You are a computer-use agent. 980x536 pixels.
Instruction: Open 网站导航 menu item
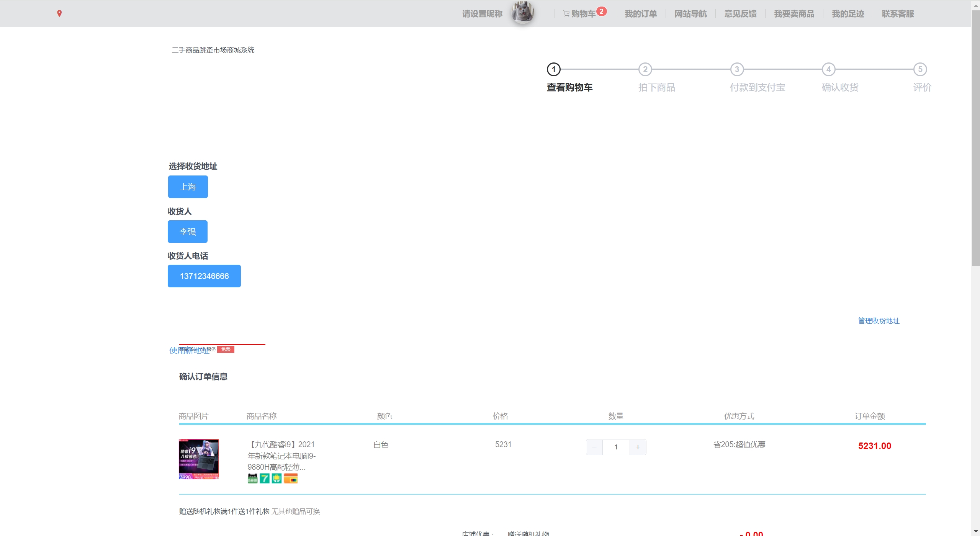690,14
